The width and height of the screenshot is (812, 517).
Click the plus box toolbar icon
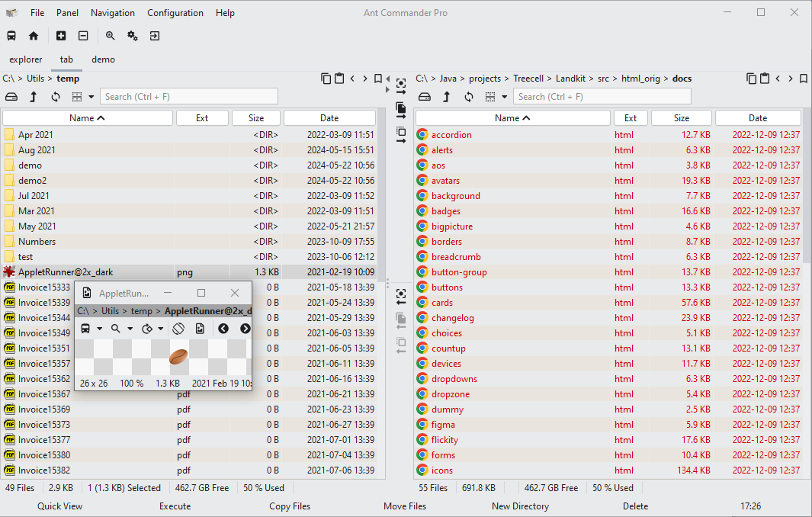61,36
